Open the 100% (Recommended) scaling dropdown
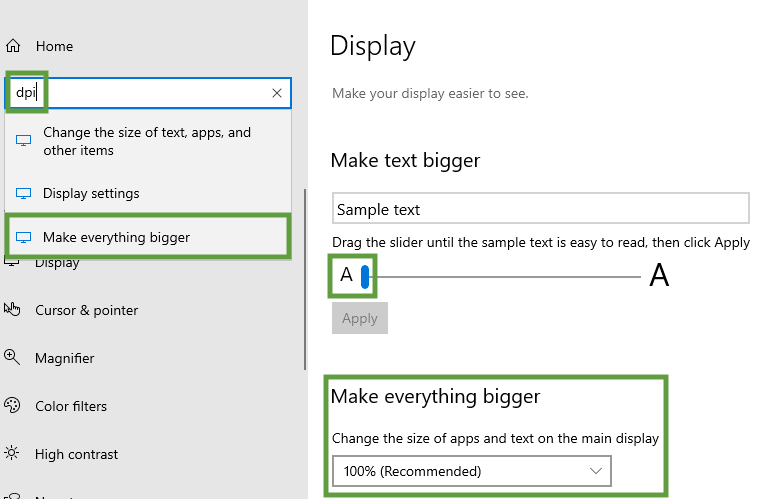 470,470
